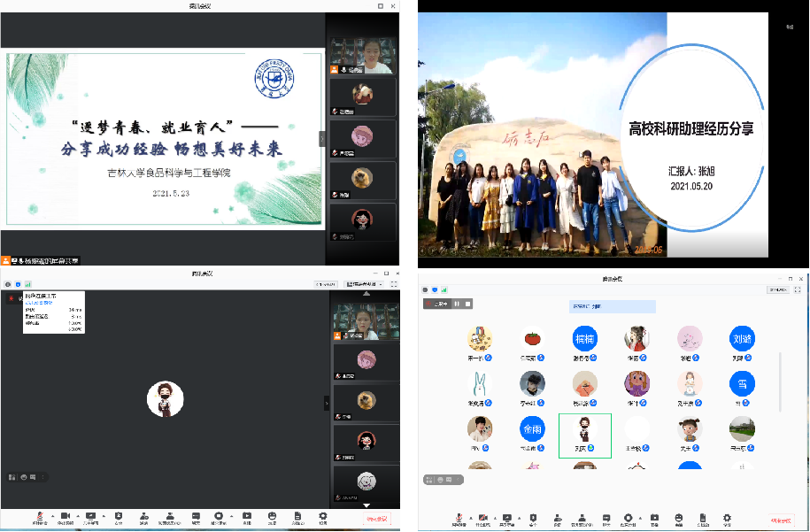
Task: Collapse the participant video sidebar in bottom-left window
Action: pos(326,402)
